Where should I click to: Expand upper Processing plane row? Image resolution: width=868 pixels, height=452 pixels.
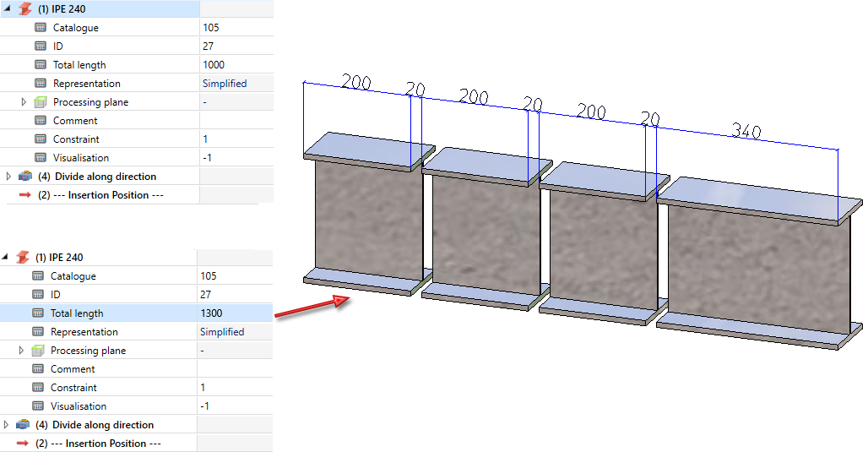24,102
